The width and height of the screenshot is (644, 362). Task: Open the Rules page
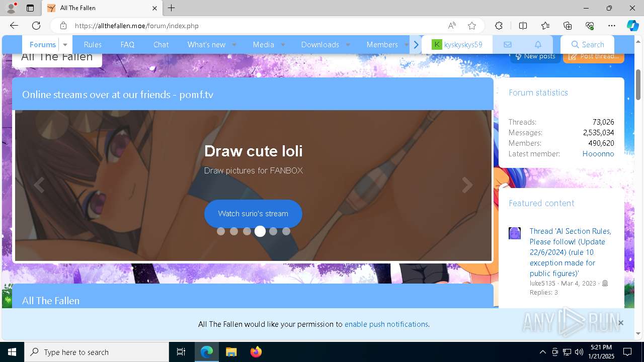(x=93, y=45)
